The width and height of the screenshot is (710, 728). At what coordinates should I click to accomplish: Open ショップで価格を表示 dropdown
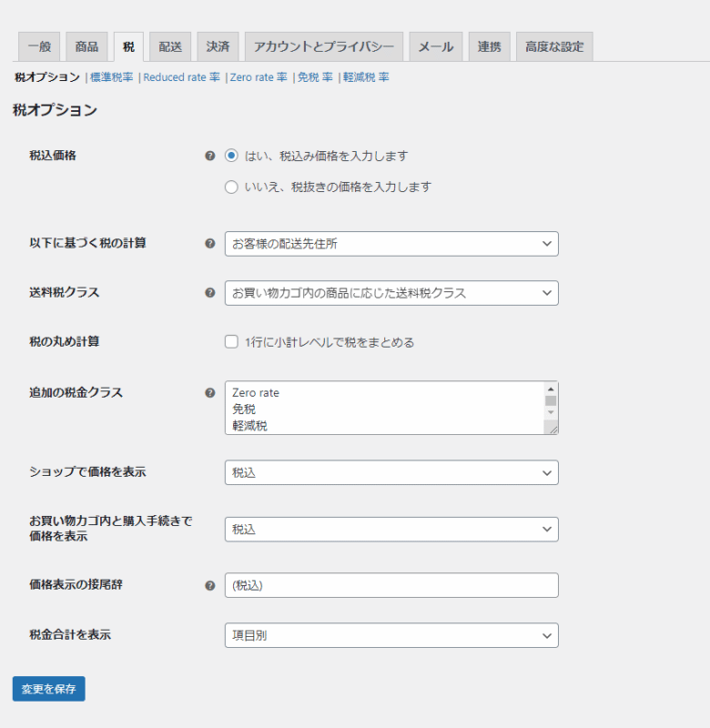point(390,473)
